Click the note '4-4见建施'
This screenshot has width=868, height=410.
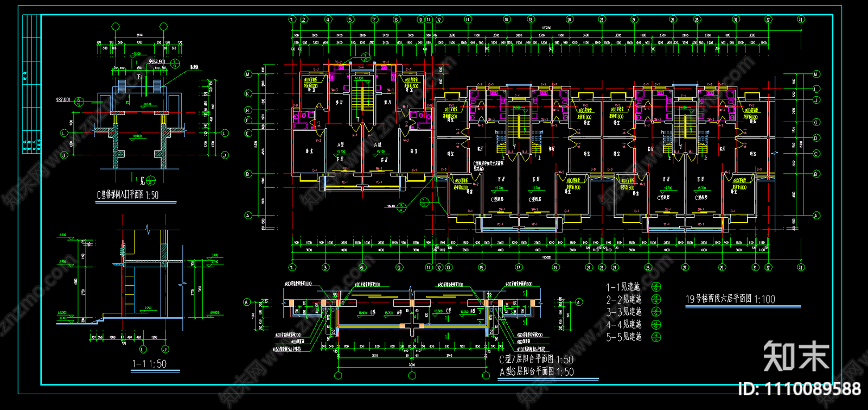[x=624, y=324]
